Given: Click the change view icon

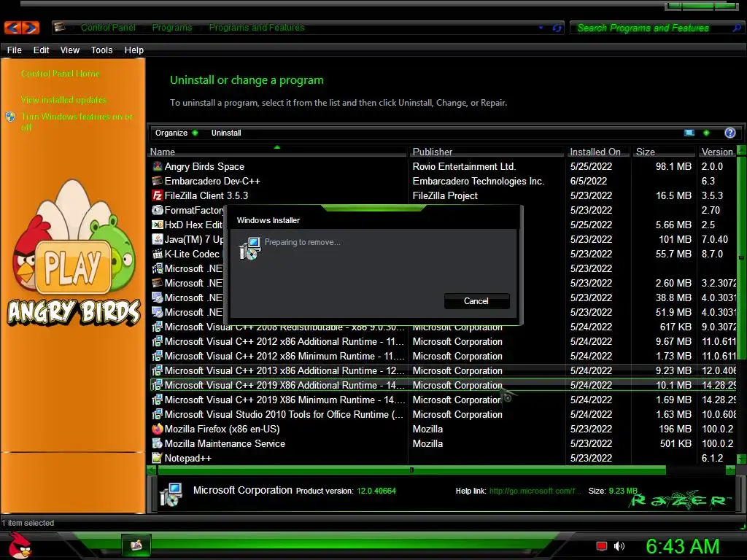Looking at the screenshot, I should 689,133.
